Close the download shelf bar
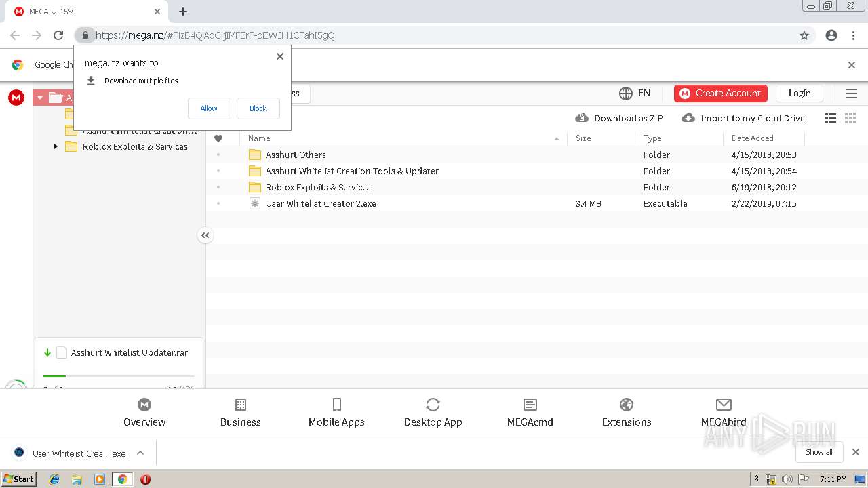Screen dimensions: 868x488 point(856,452)
